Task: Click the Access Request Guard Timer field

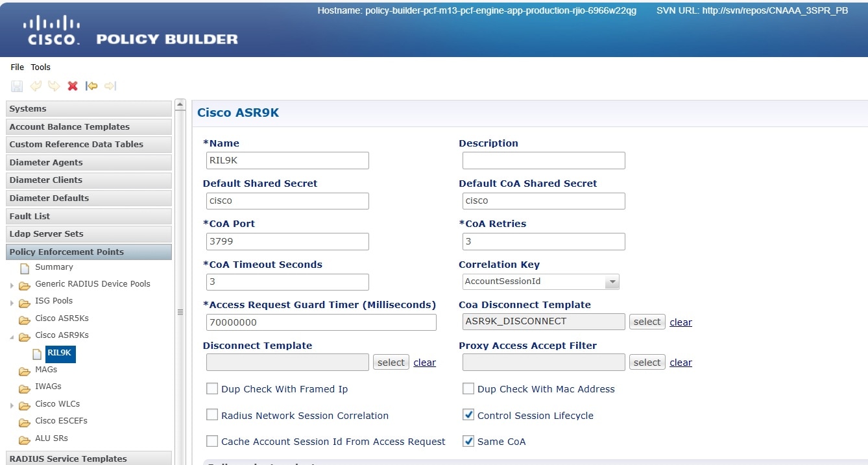Action: (x=321, y=322)
